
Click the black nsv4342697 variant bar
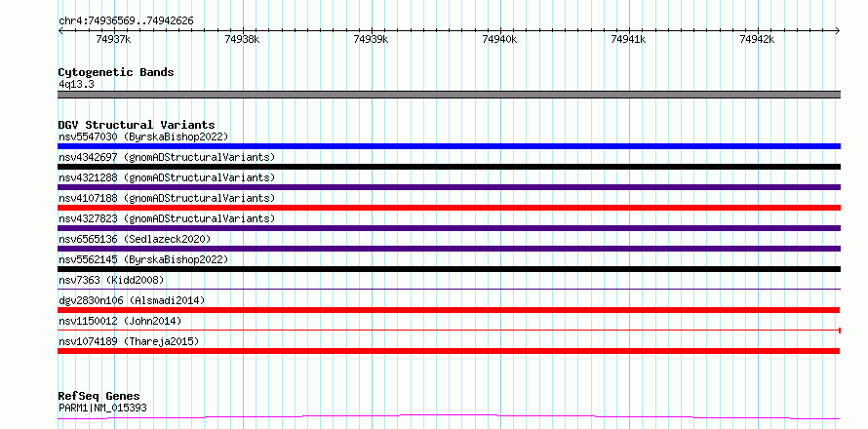click(x=449, y=167)
